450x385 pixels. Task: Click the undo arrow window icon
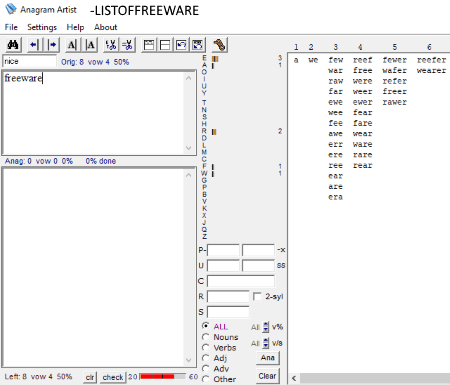[x=181, y=45]
